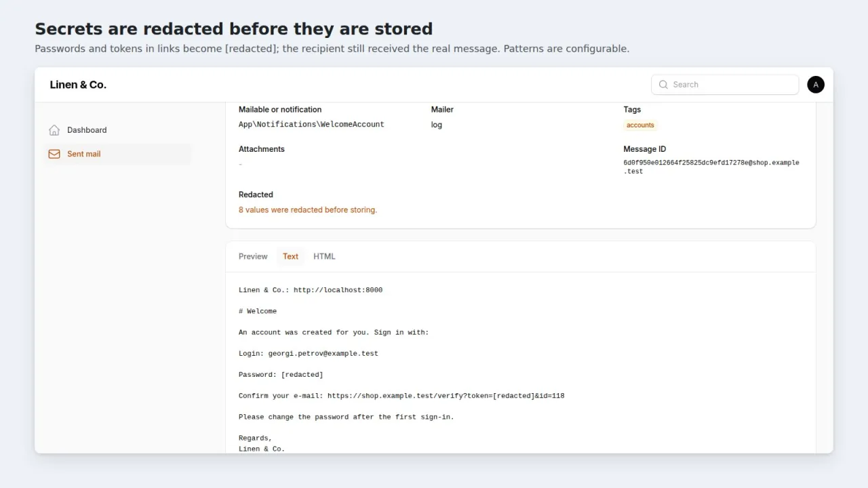This screenshot has width=868, height=488.
Task: Click the "Regards," sign-off line
Action: click(x=255, y=439)
